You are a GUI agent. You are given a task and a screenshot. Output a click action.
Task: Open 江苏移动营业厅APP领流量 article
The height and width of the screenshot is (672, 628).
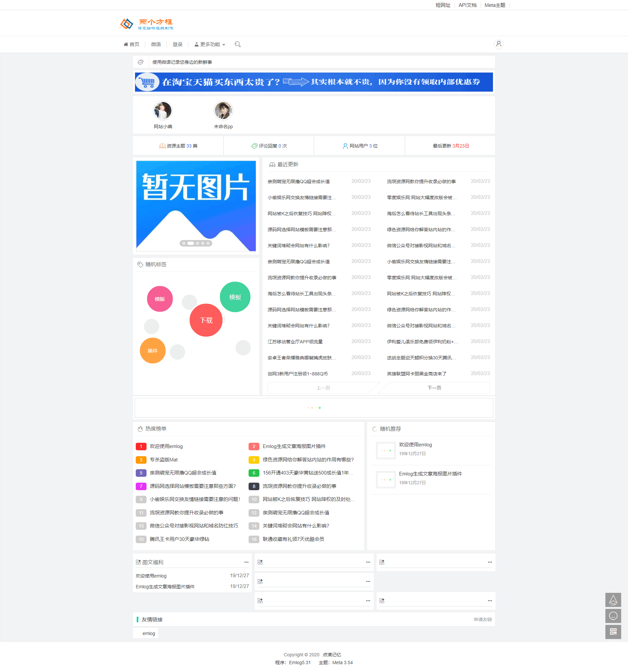point(295,342)
